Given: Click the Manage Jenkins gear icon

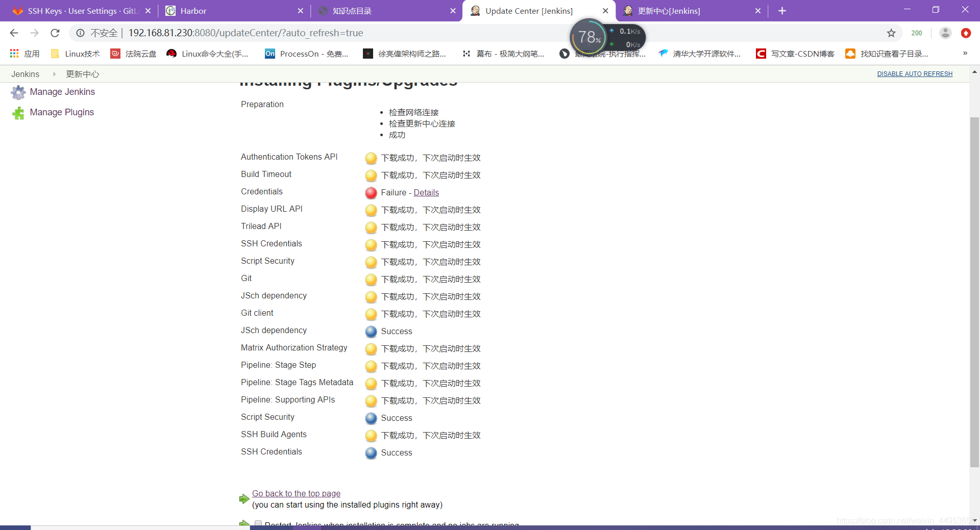Looking at the screenshot, I should 18,92.
